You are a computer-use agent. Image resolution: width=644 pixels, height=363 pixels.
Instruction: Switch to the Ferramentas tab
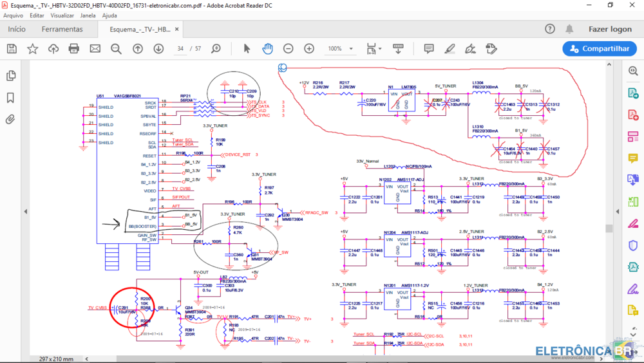[x=62, y=29]
